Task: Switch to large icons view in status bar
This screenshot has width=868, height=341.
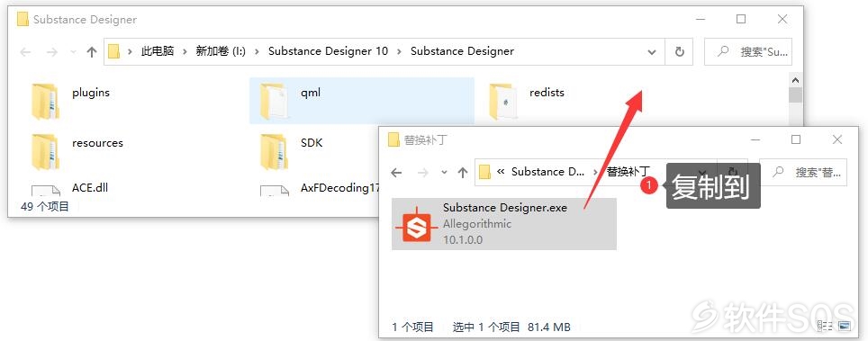Action: click(x=845, y=326)
